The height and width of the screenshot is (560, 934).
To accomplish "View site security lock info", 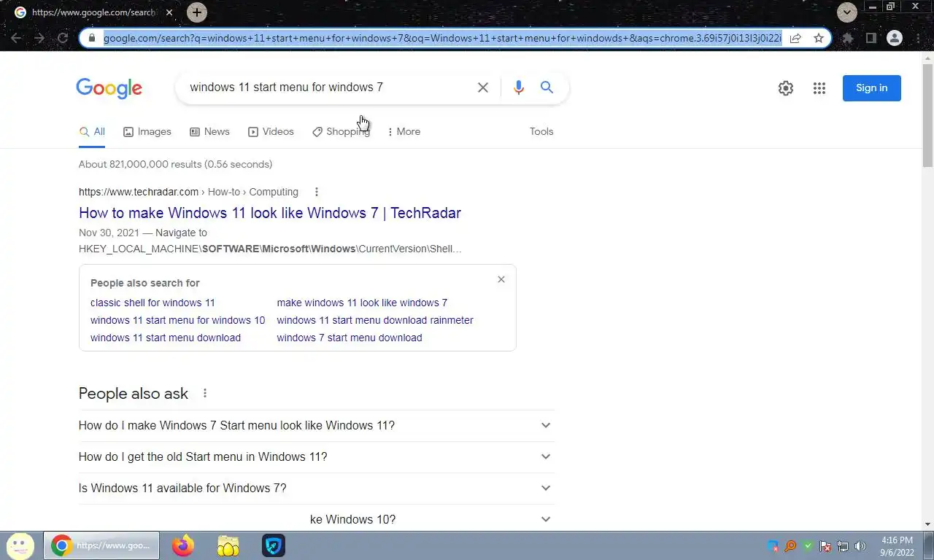I will 91,38.
